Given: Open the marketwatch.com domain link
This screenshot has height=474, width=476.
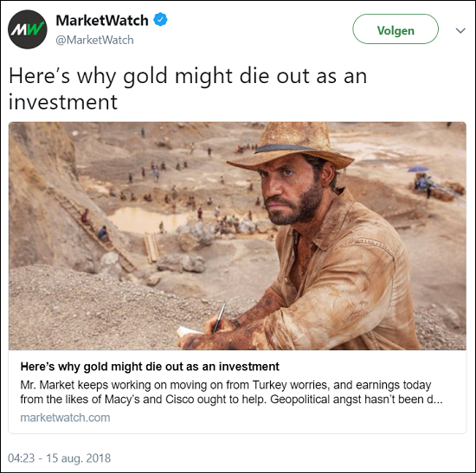Looking at the screenshot, I should click(x=65, y=418).
